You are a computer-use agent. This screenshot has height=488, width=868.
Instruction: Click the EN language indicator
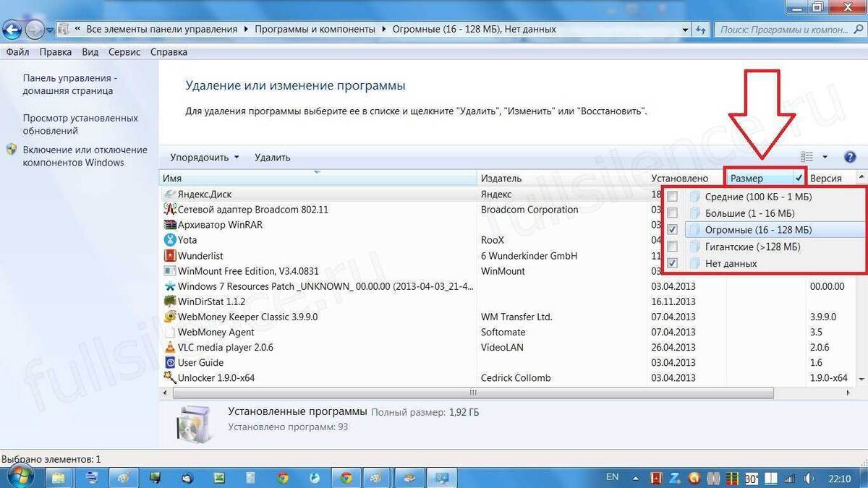pos(612,477)
